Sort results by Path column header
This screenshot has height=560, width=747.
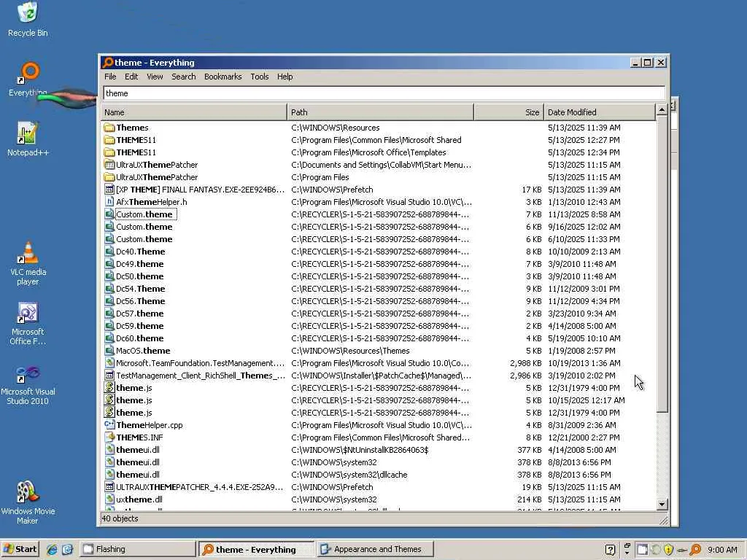click(x=381, y=112)
